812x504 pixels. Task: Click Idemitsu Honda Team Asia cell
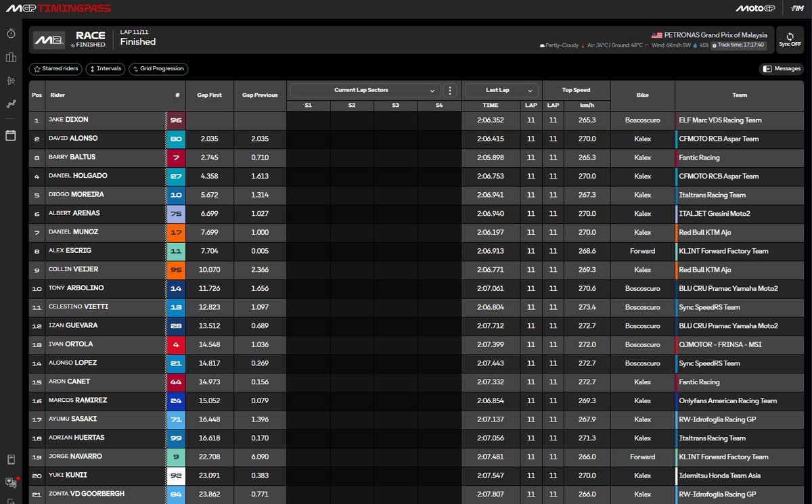tap(739, 475)
